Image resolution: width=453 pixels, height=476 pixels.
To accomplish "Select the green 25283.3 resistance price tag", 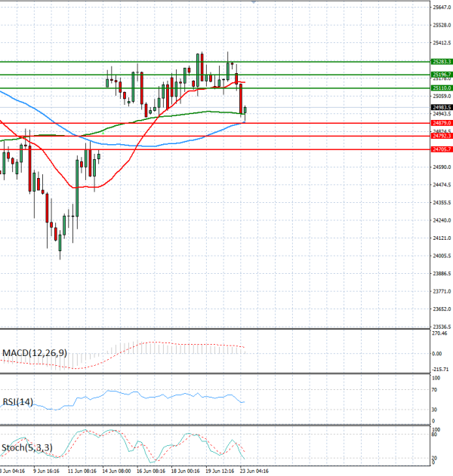I will point(442,62).
